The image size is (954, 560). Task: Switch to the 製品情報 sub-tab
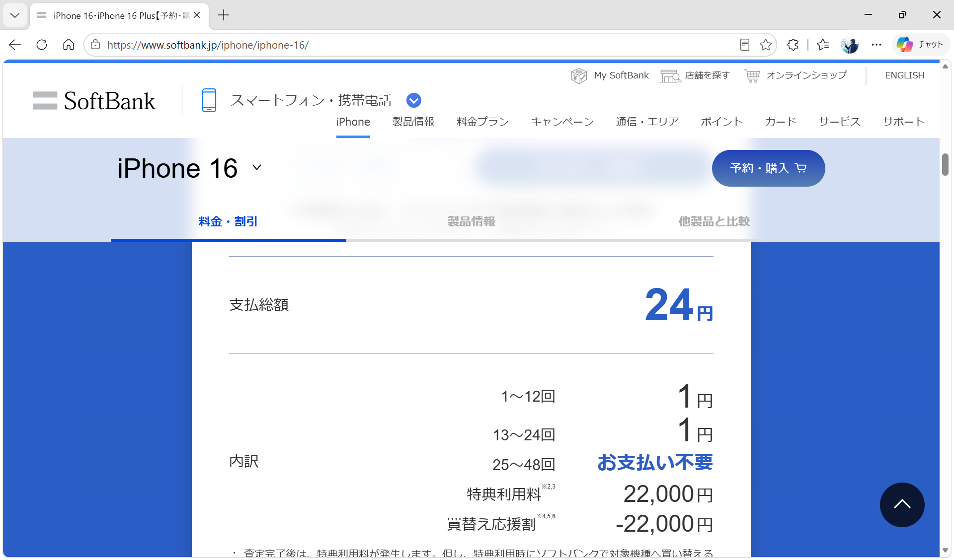[471, 221]
